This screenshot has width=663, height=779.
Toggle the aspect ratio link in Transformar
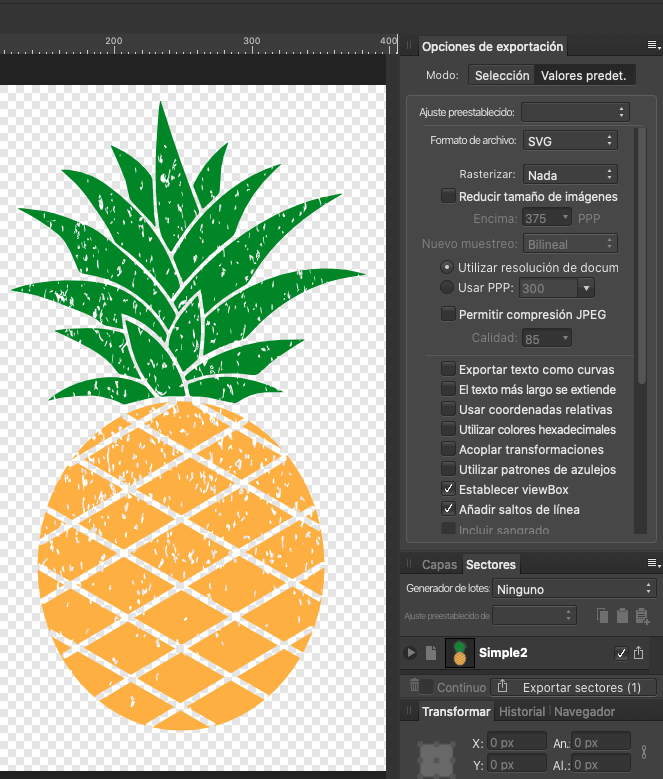pyautogui.click(x=644, y=752)
